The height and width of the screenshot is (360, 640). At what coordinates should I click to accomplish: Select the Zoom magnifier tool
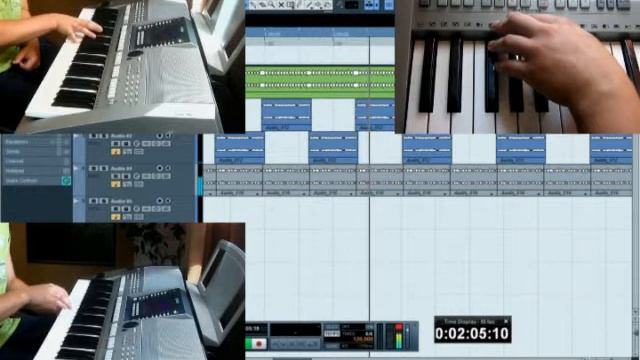271,5
